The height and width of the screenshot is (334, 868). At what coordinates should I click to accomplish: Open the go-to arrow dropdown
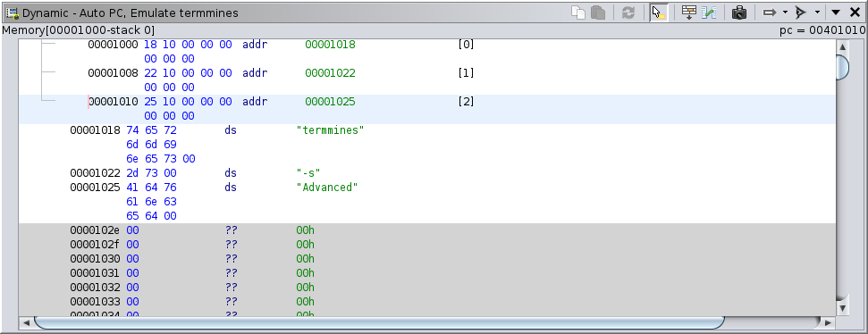coord(785,13)
